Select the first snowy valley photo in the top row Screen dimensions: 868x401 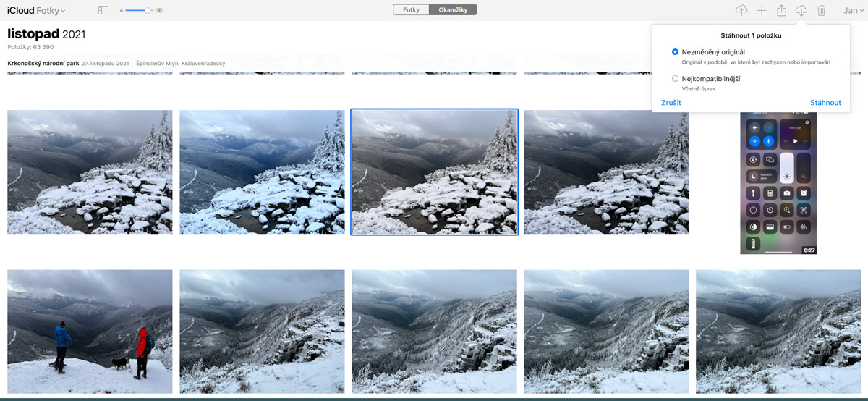[x=90, y=172]
